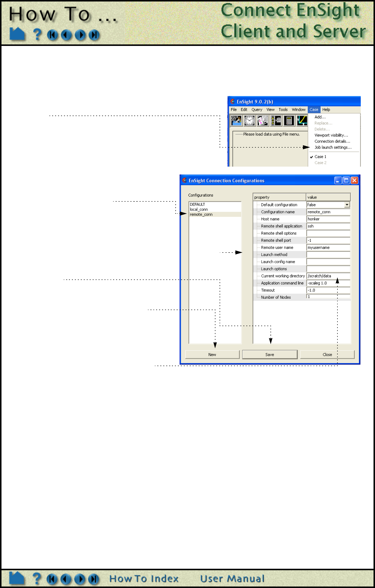Open the Tools menu
Viewport: 375px width, 588px height.
tap(283, 110)
